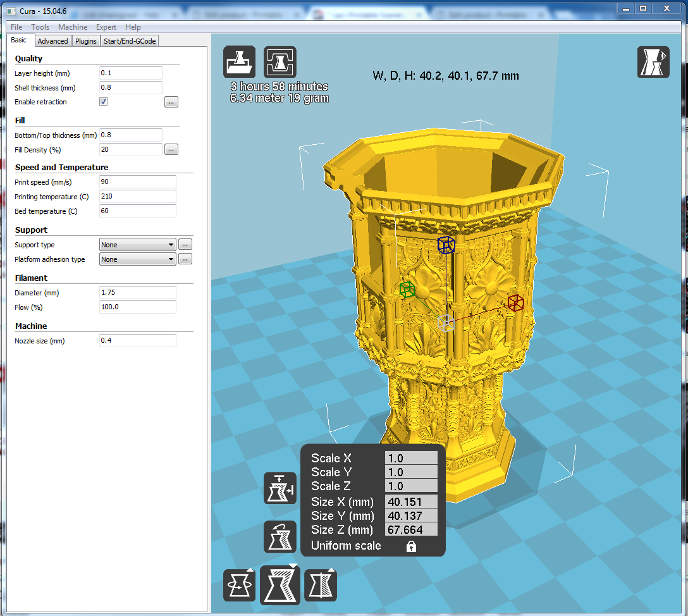Expand the Support type dropdown

(138, 245)
